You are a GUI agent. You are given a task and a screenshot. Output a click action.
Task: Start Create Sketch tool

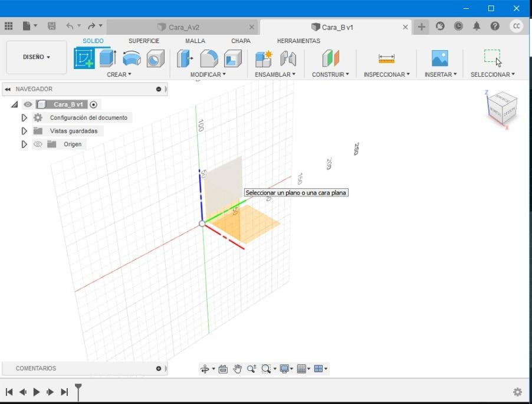click(84, 58)
